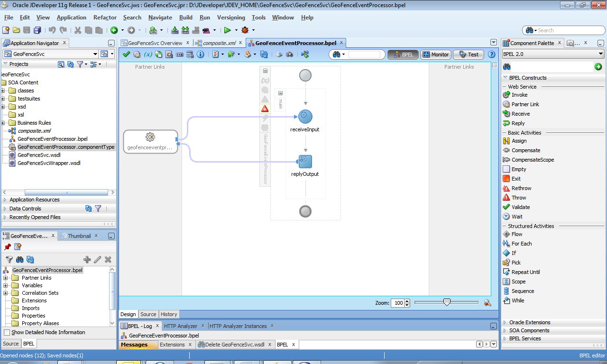Close the Application Navigator panel tab
Viewport: 607px width, 364px height.
coord(65,43)
